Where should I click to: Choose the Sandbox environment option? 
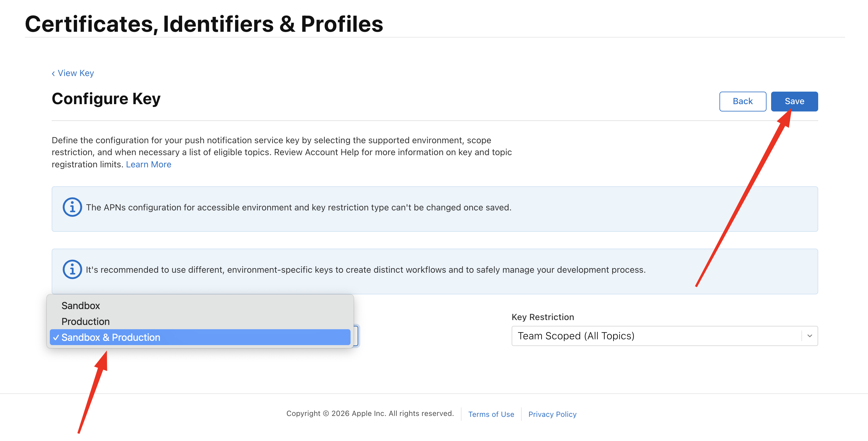pos(80,305)
